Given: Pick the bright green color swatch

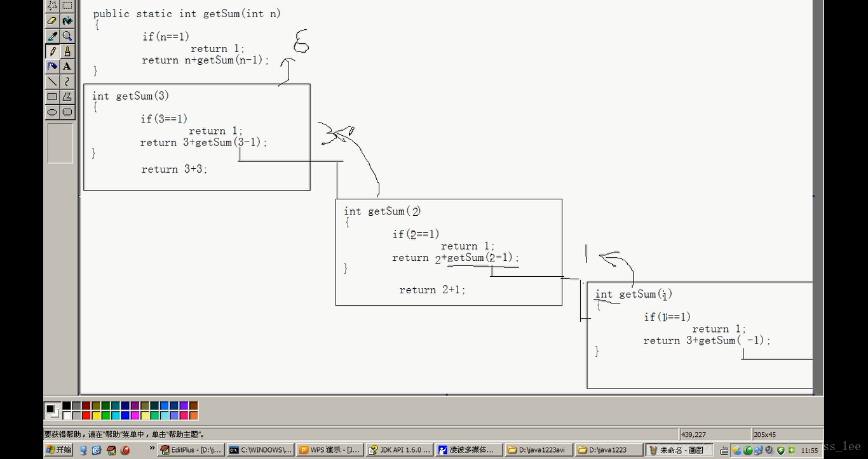Looking at the screenshot, I should click(105, 415).
